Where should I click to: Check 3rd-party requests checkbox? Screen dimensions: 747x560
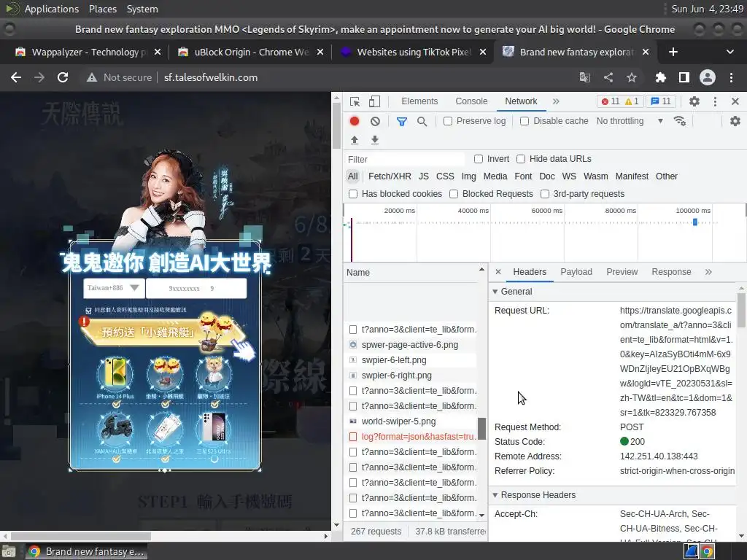(x=544, y=194)
